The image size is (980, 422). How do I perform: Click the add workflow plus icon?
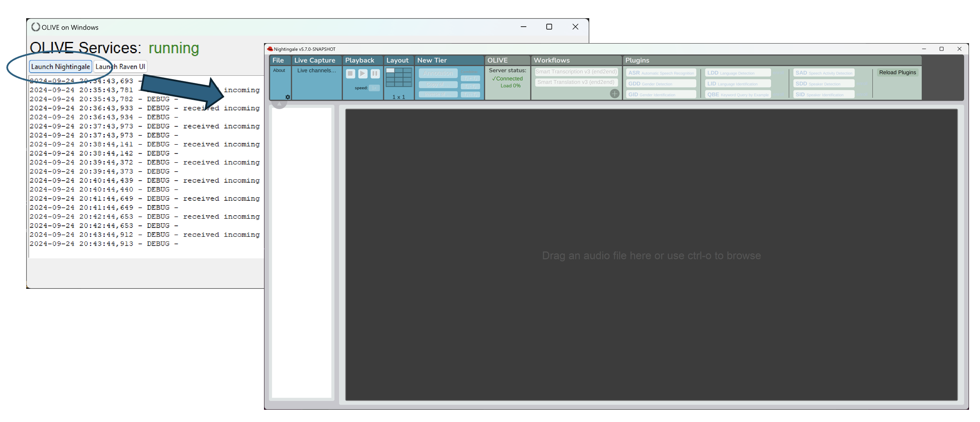615,94
